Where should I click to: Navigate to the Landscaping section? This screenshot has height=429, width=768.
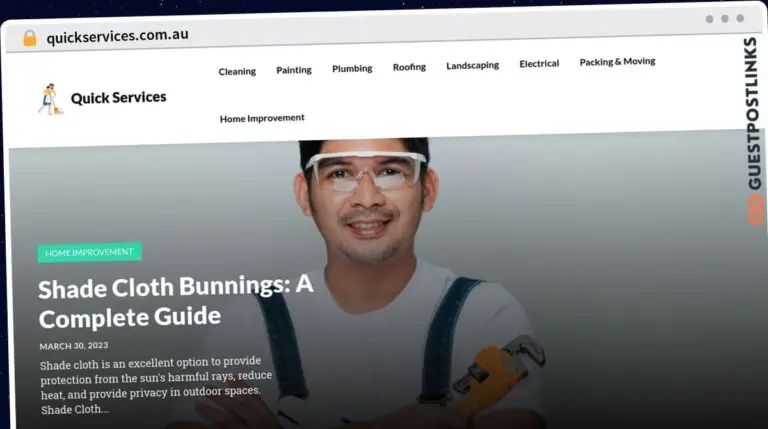(472, 65)
